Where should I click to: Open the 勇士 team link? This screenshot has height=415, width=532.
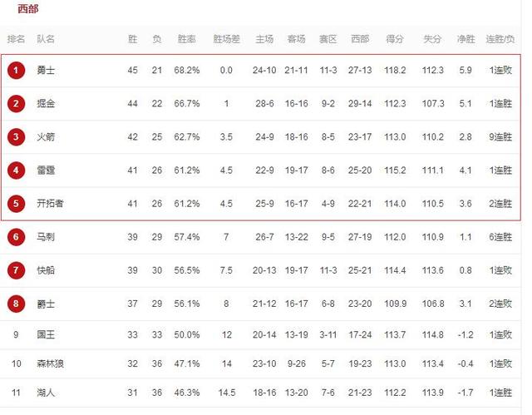(x=46, y=71)
